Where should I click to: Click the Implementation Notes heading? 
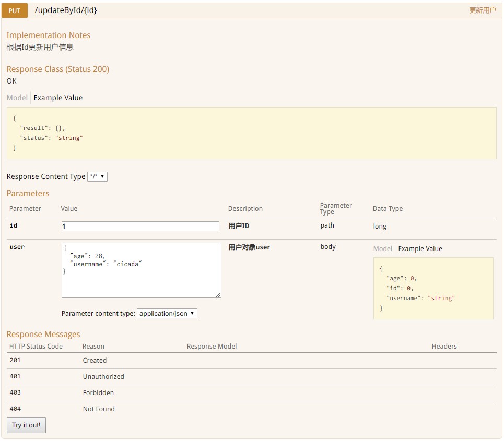tap(49, 35)
